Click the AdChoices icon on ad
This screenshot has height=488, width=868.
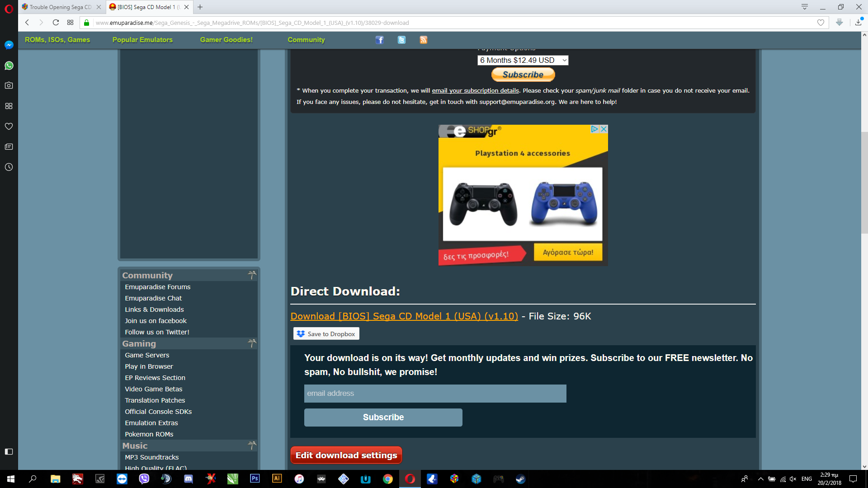point(594,129)
